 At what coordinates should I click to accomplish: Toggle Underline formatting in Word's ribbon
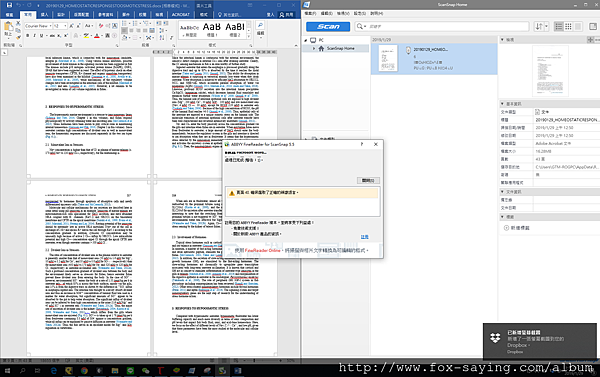point(42,36)
